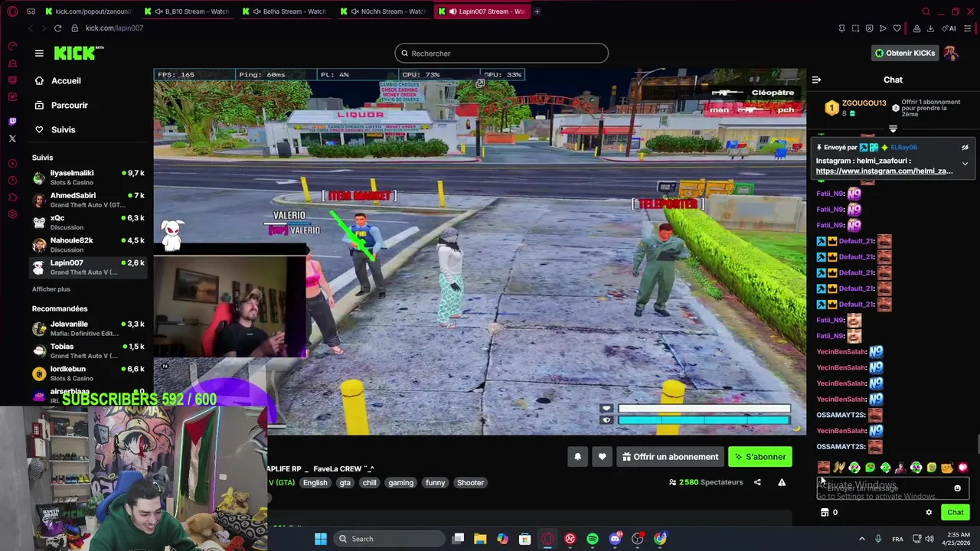Viewport: 980px width, 551px height.
Task: Open the Instagram link in pinned message
Action: [884, 171]
